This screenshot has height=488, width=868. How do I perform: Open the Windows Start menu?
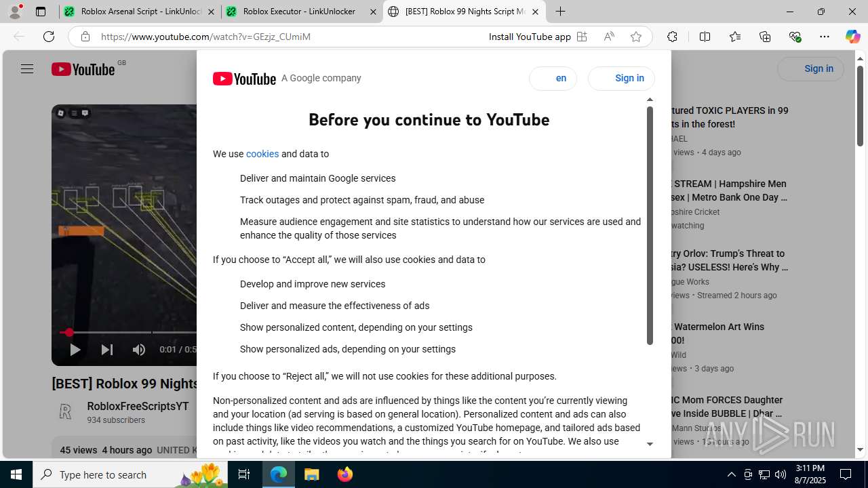16,474
